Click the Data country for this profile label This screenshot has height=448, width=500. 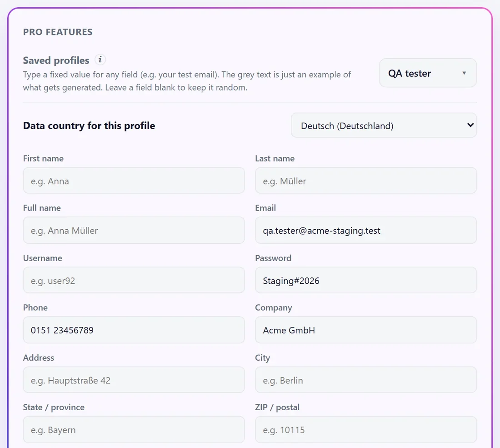tap(89, 126)
